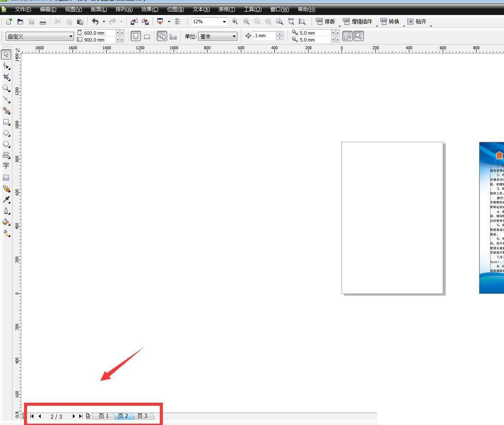Choose the Ellipse tool
Screen dimensions: 504x425
point(6,133)
